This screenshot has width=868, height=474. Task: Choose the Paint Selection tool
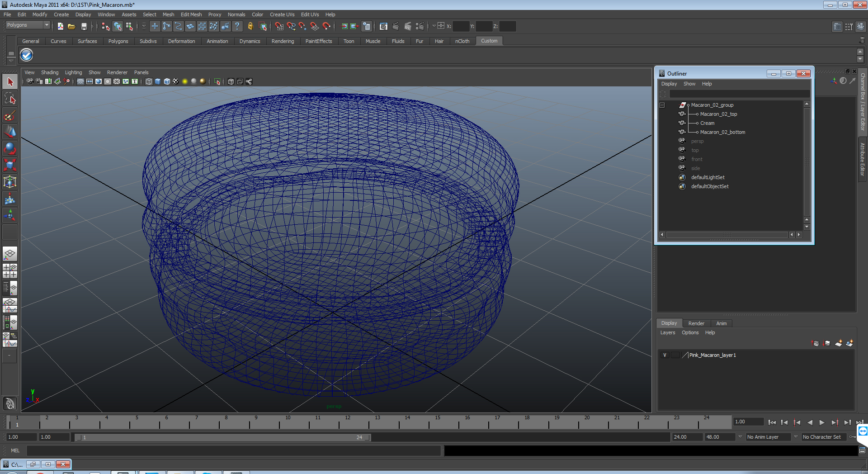[x=10, y=115]
